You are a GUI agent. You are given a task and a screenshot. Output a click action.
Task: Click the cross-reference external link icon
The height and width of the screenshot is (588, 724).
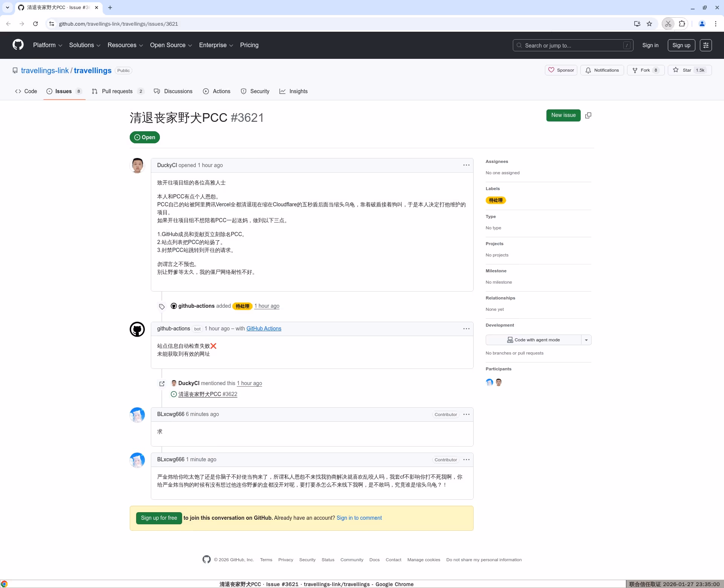162,384
